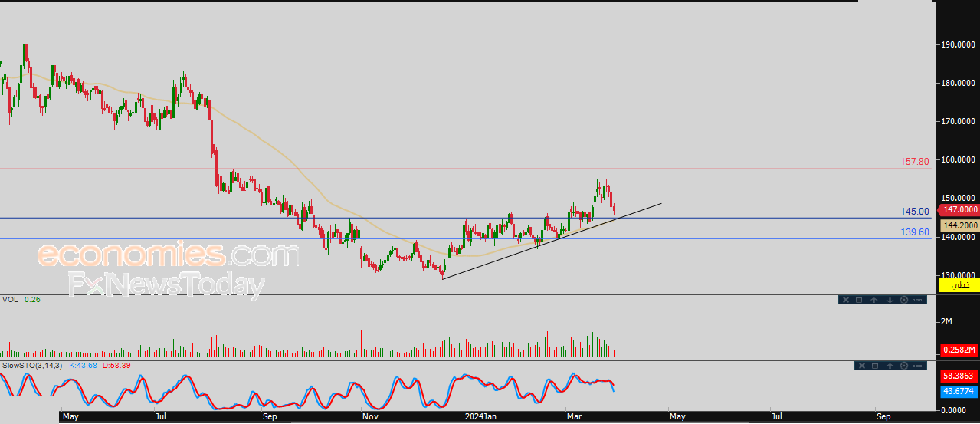Click the volume value tag 0.2582M
This screenshot has height=424, width=980.
959,350
